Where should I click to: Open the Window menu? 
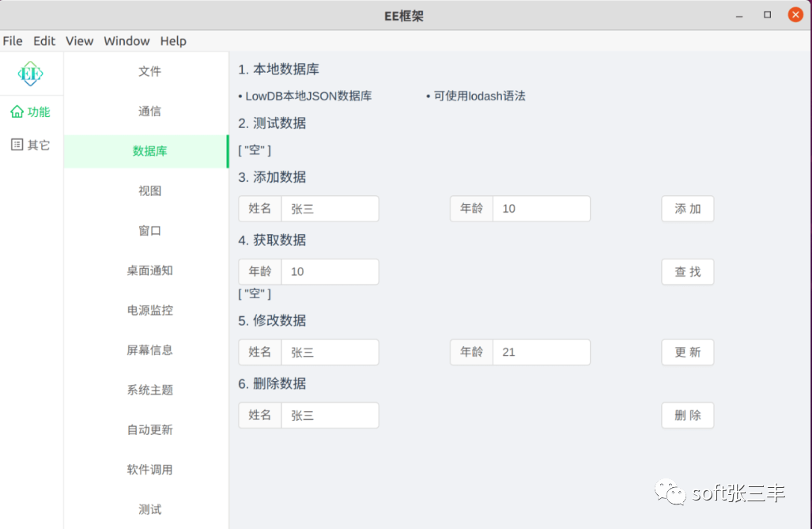click(x=127, y=41)
